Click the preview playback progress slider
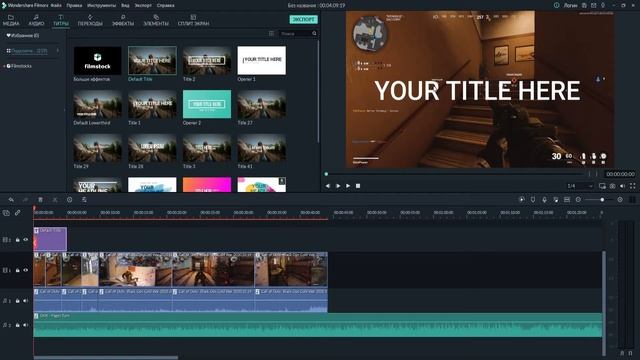This screenshot has width=640, height=360. (454, 174)
